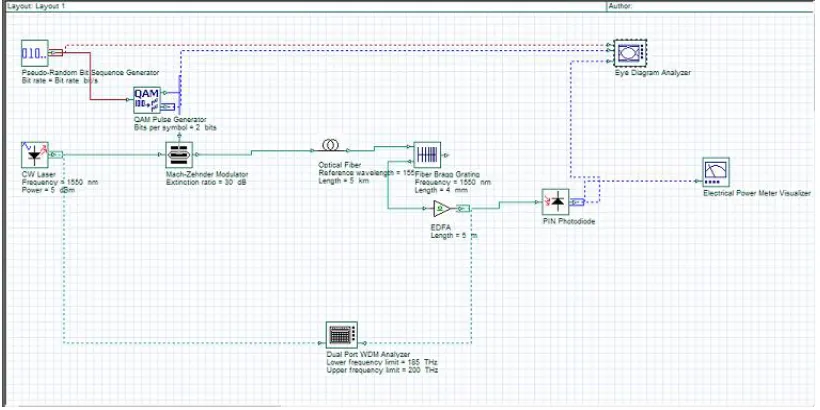Click the Layout 1 header field
Screen dimensions: 820x410
pyautogui.click(x=303, y=6)
